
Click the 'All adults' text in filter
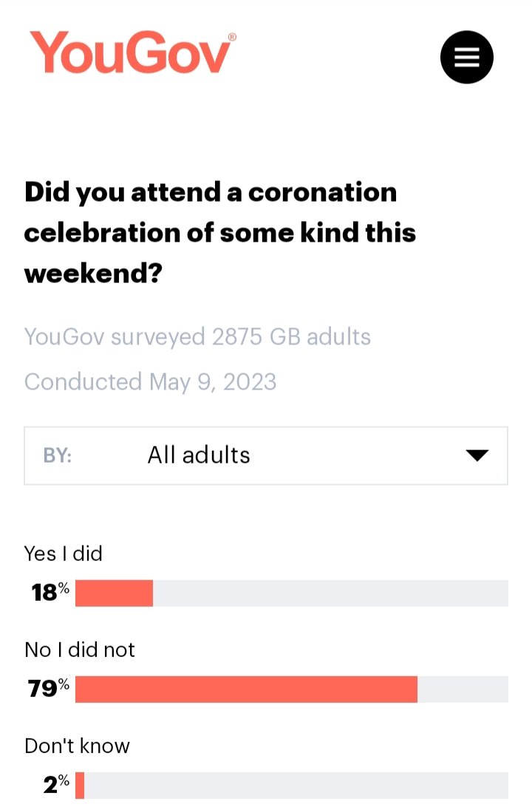pos(199,455)
